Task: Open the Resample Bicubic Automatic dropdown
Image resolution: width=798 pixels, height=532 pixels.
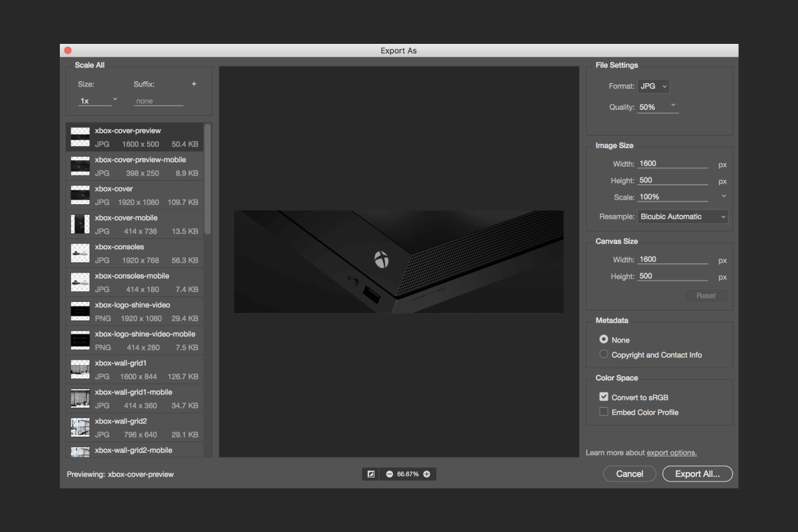Action: point(682,217)
